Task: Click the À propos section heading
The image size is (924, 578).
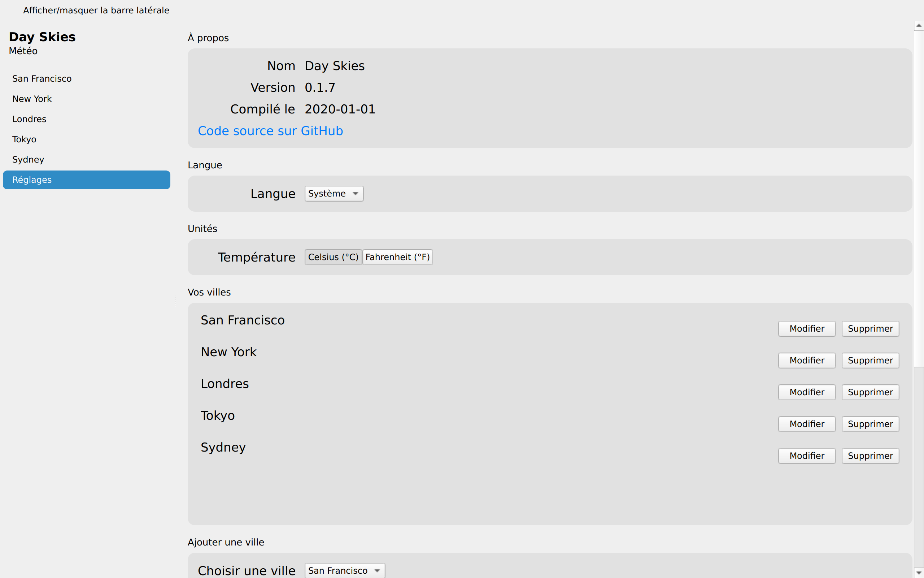Action: pos(208,38)
